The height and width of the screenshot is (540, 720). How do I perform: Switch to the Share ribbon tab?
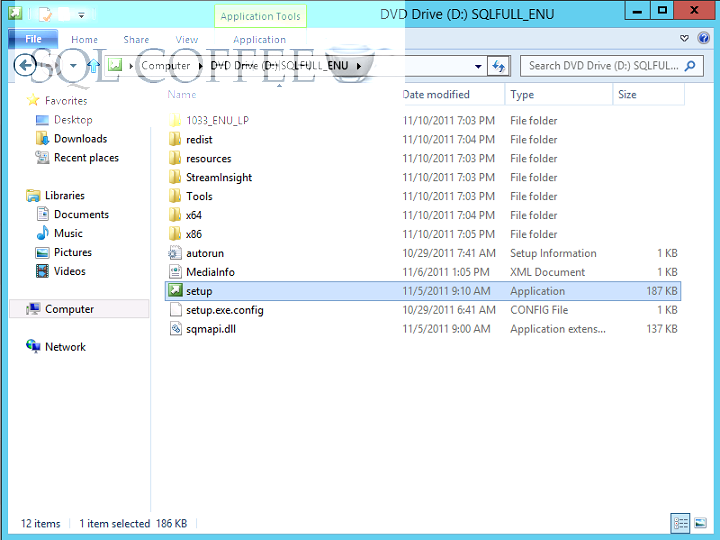coord(136,39)
